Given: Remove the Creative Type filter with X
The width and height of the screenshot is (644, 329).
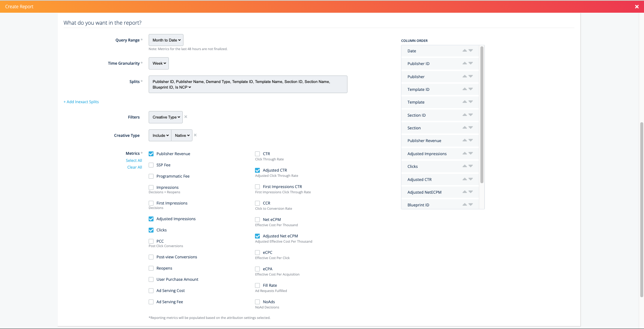Looking at the screenshot, I should [186, 117].
